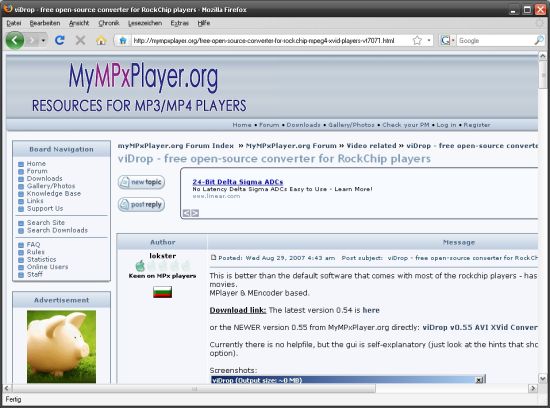Screen dimensions: 550x408
Task: Click the new topic button
Action: pyautogui.click(x=141, y=182)
